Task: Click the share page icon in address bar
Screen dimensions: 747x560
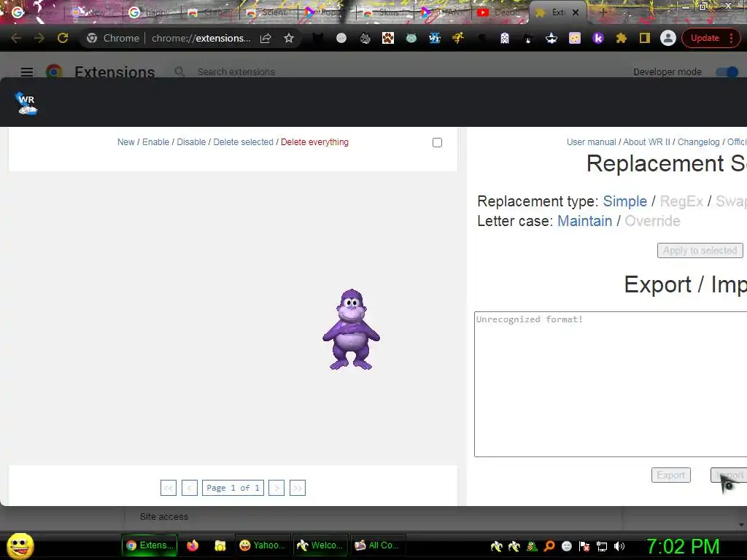Action: (x=266, y=38)
